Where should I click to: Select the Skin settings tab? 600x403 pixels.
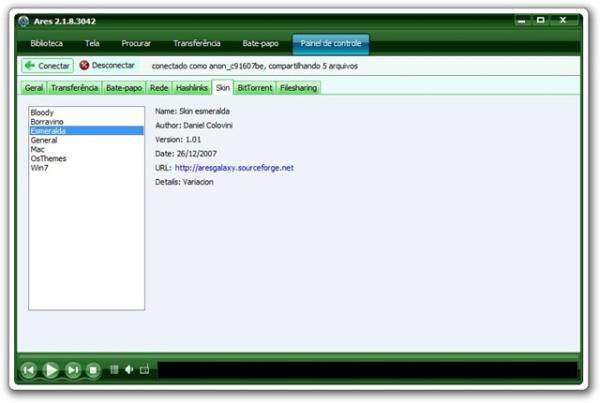(x=223, y=87)
